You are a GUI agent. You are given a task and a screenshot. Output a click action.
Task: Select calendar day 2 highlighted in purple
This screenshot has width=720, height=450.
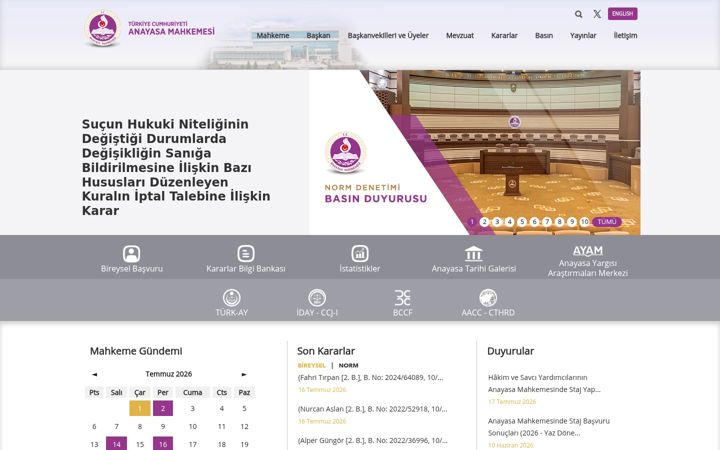pyautogui.click(x=163, y=408)
